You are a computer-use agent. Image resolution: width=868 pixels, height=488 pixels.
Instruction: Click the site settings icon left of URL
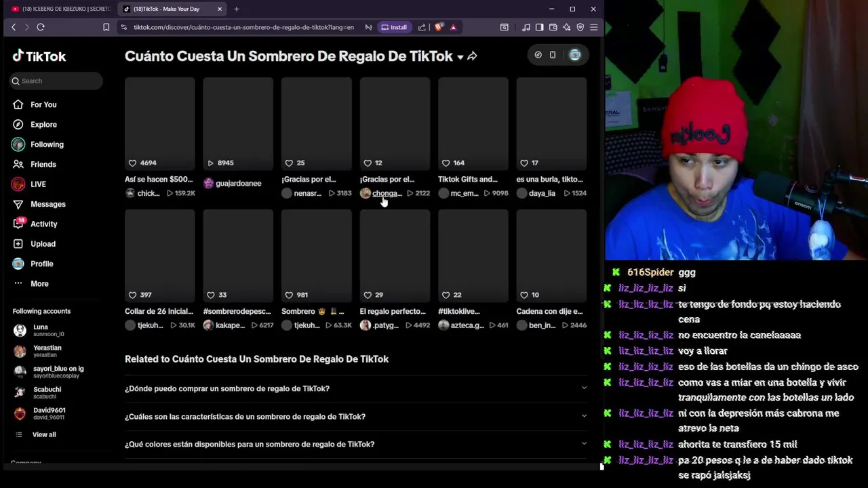pyautogui.click(x=123, y=27)
